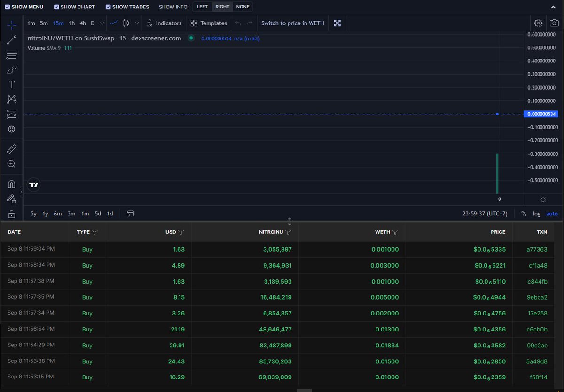The image size is (564, 392).
Task: Take a chart snapshot with camera
Action: (555, 23)
